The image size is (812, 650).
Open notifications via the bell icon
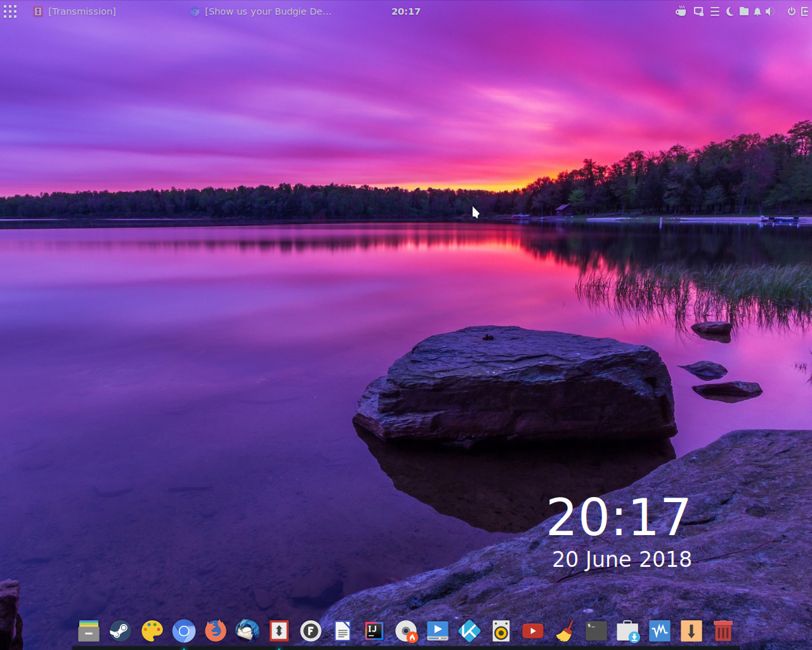click(x=757, y=11)
